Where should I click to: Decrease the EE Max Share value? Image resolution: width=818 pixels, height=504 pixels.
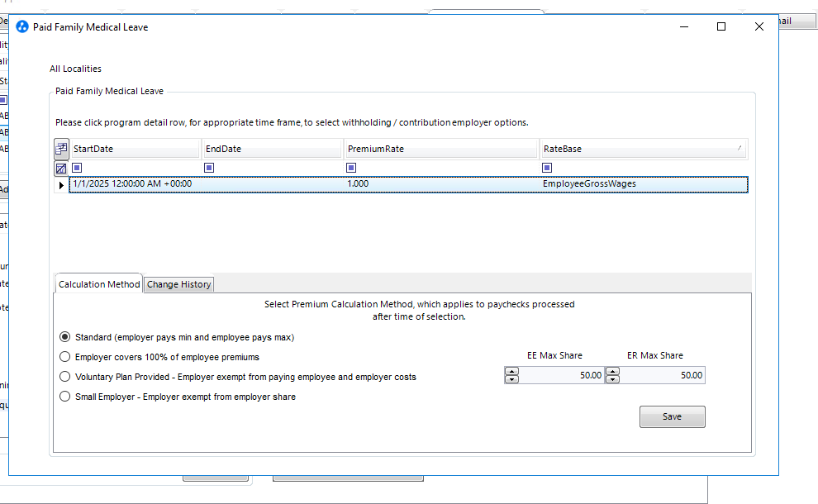coord(511,379)
